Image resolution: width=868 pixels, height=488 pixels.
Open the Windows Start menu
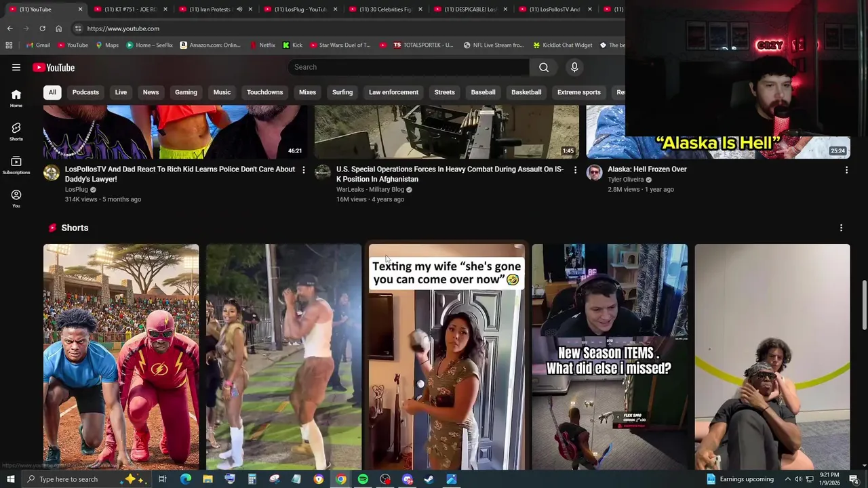click(10, 479)
